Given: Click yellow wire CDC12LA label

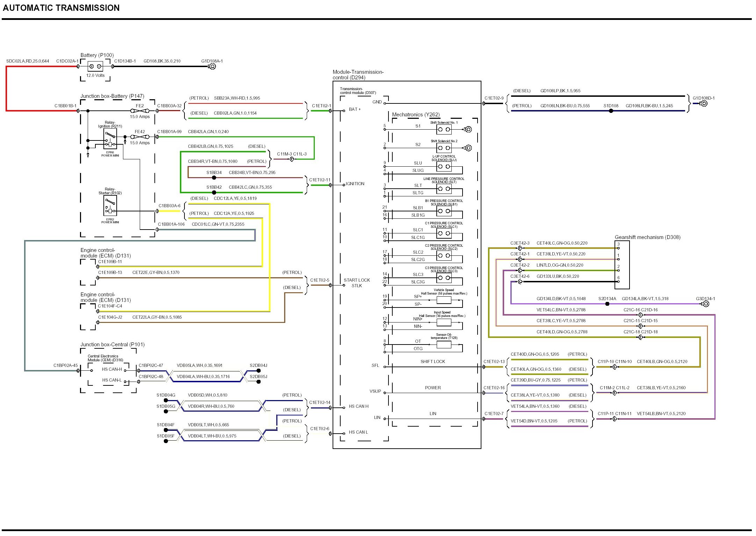Looking at the screenshot, I should pos(235,198).
